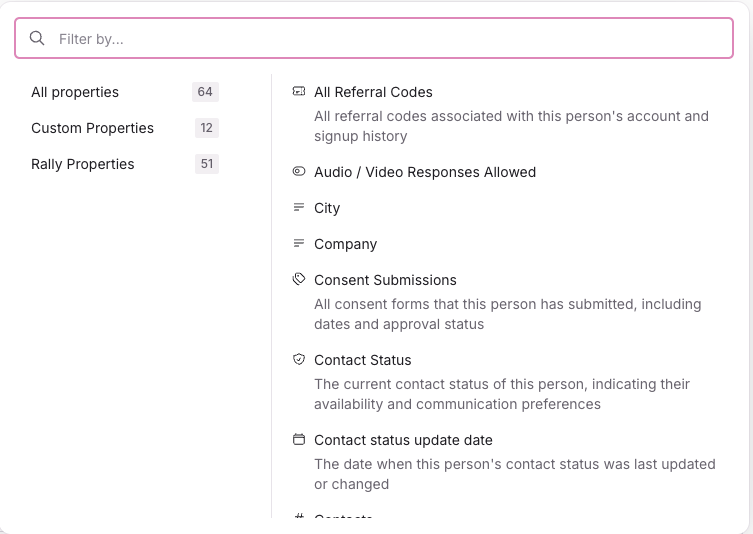Image resolution: width=753 pixels, height=534 pixels.
Task: Select the City property
Action: [327, 208]
